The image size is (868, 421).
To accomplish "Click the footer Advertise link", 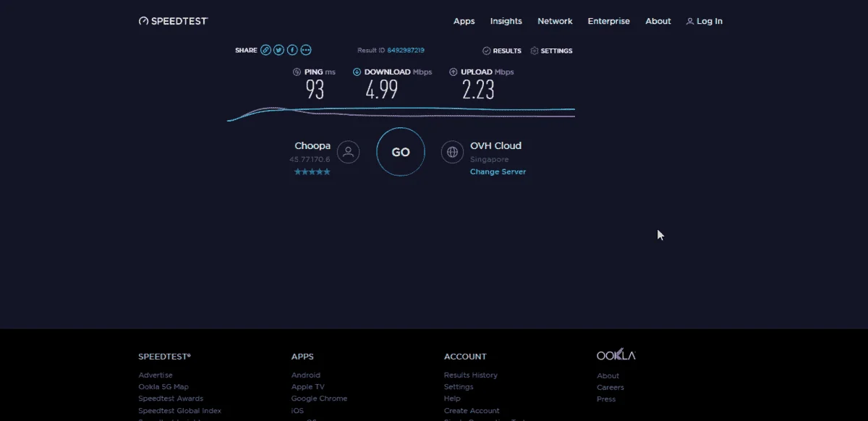I will (156, 375).
